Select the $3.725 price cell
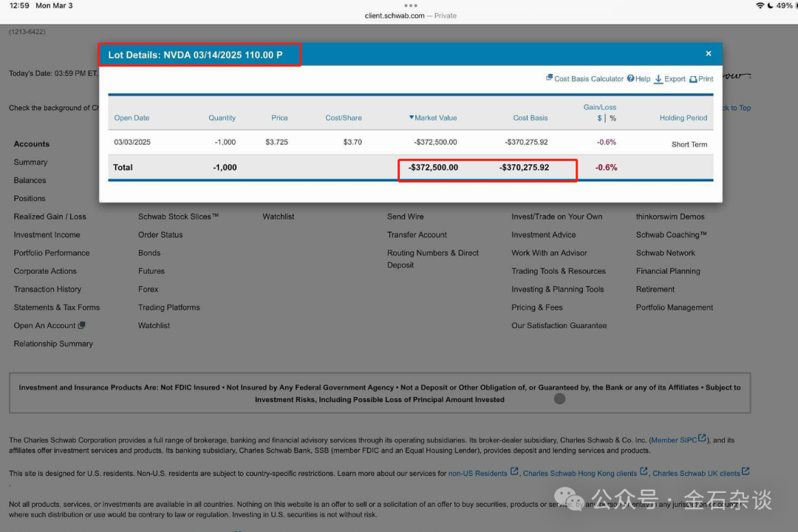Screen dimensions: 798x532 pyautogui.click(x=276, y=142)
